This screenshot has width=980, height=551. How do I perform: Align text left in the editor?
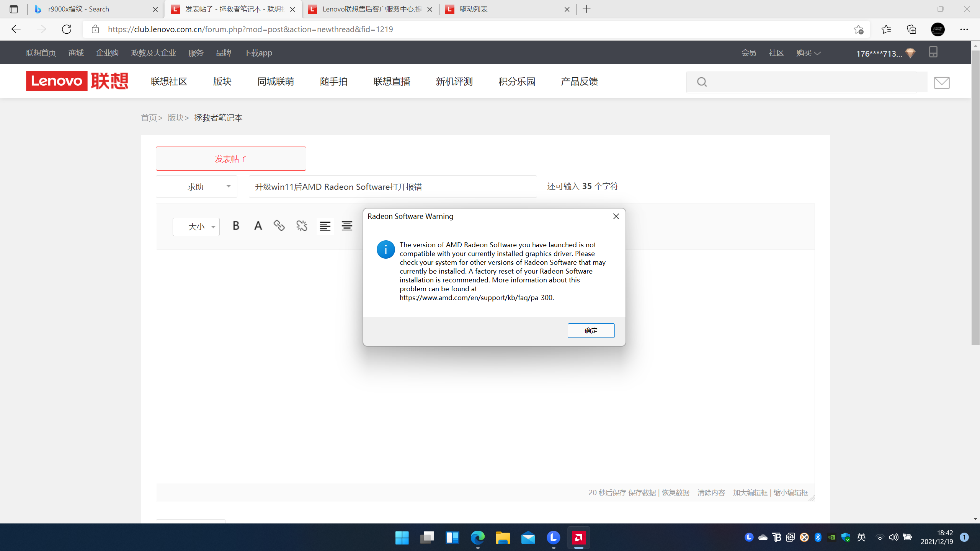[325, 226]
